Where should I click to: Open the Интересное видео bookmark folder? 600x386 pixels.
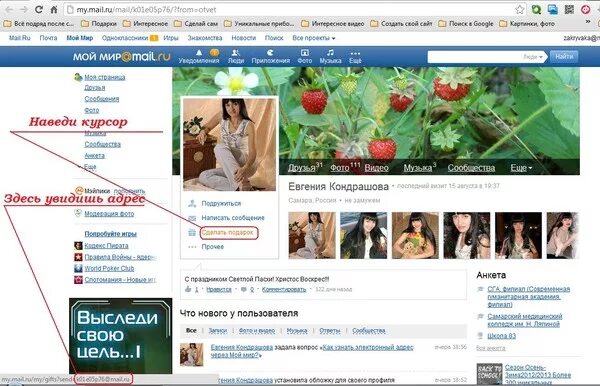[x=333, y=23]
